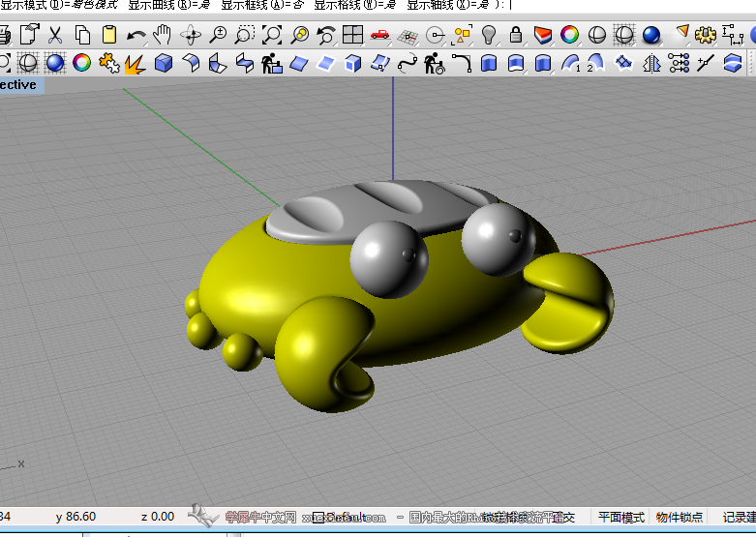
Task: Toggle the 显示框线(A) command option
Action: click(262, 5)
